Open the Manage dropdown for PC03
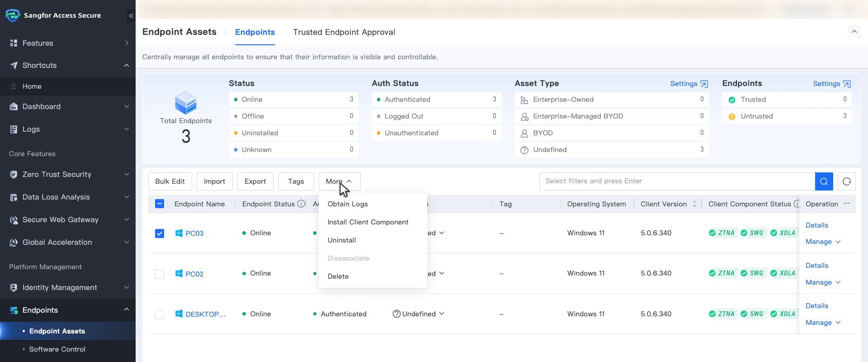 823,242
